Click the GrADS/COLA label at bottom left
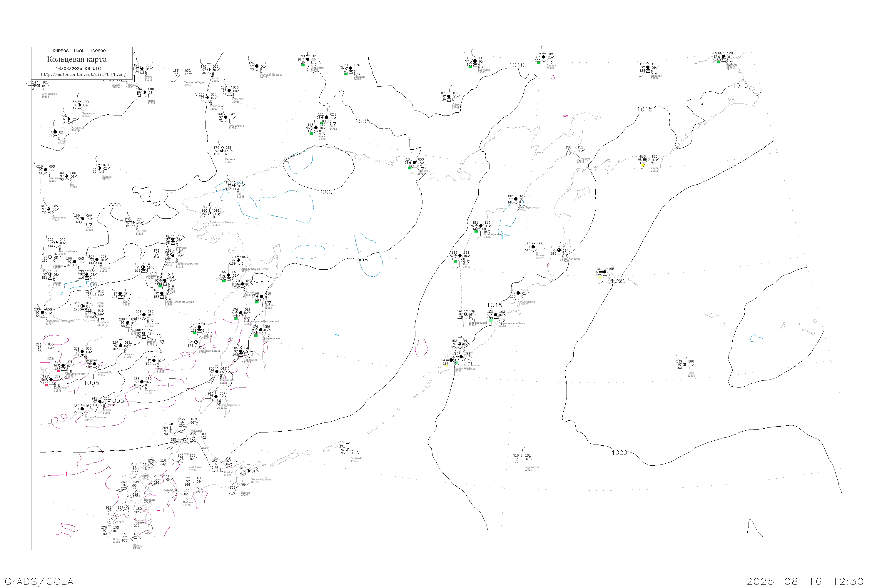 click(x=39, y=581)
